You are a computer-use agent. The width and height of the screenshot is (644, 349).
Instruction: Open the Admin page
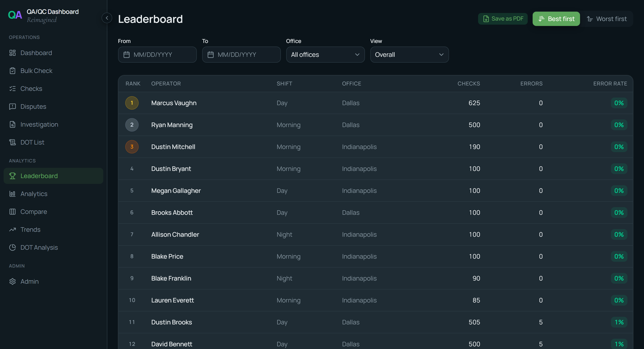tap(53, 281)
